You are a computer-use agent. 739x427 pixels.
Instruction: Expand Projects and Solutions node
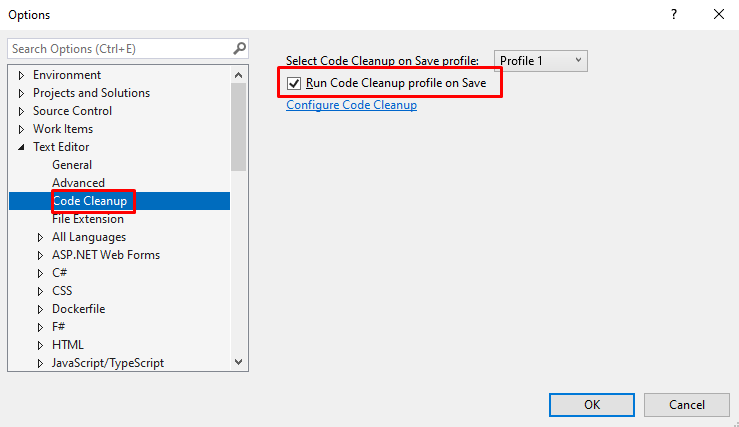click(21, 93)
